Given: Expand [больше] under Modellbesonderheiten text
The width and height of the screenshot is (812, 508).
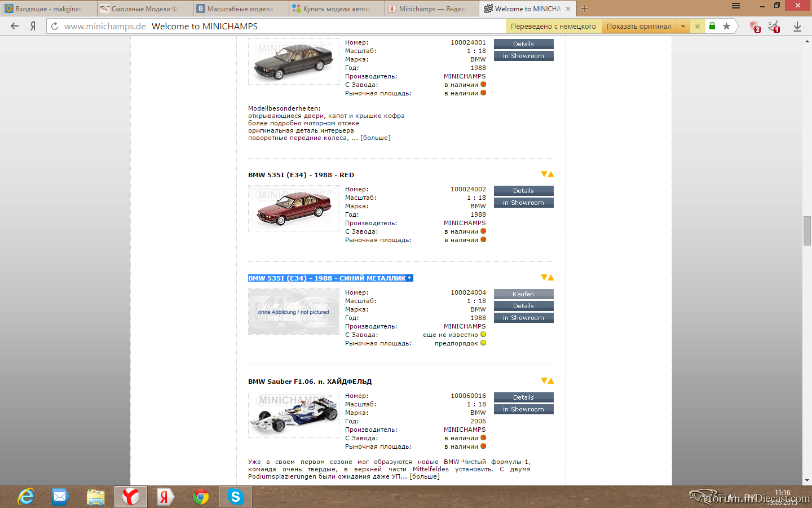Looking at the screenshot, I should coord(376,138).
